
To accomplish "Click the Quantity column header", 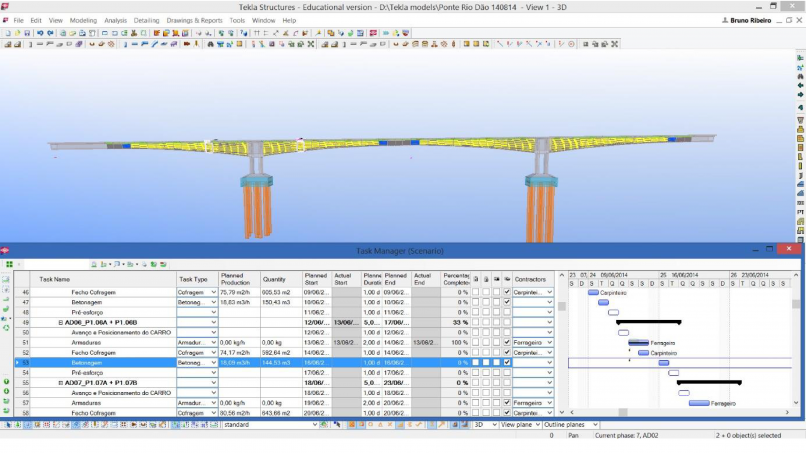I will click(274, 279).
